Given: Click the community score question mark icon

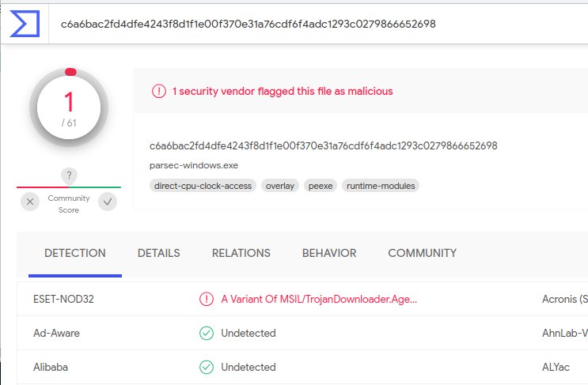Looking at the screenshot, I should click(x=69, y=176).
